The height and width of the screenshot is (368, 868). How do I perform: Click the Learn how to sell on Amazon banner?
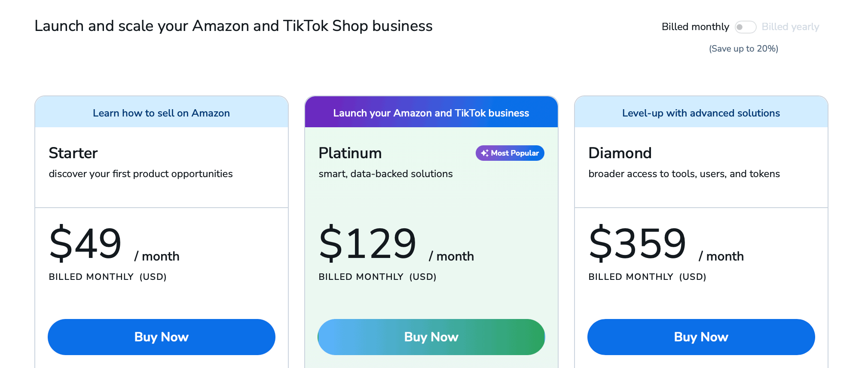click(x=161, y=113)
